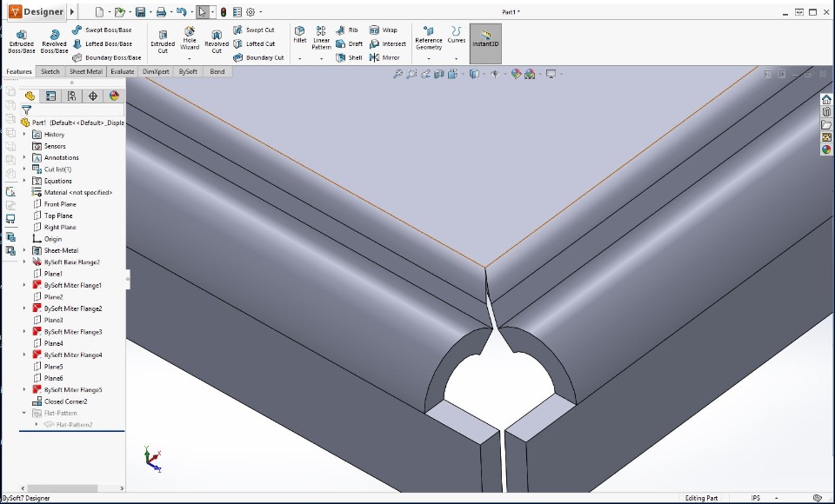
Task: Apply the Fillet tool
Action: coord(300,35)
